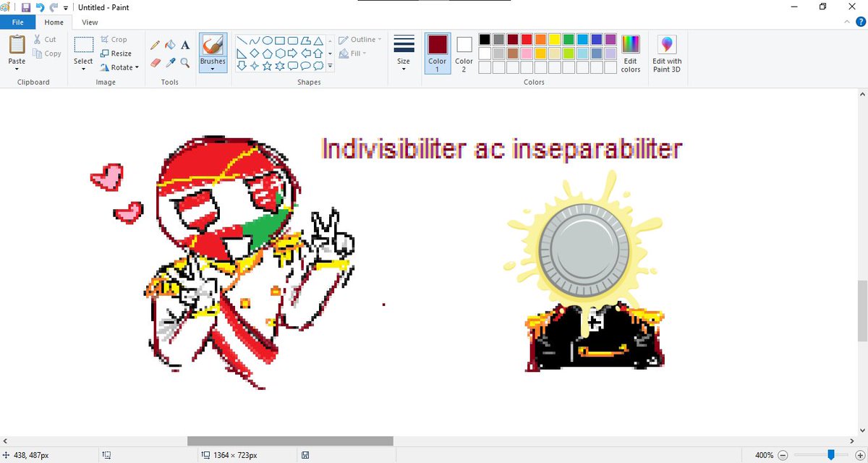Choose the Pentagon shape
868x463 pixels.
coord(268,53)
